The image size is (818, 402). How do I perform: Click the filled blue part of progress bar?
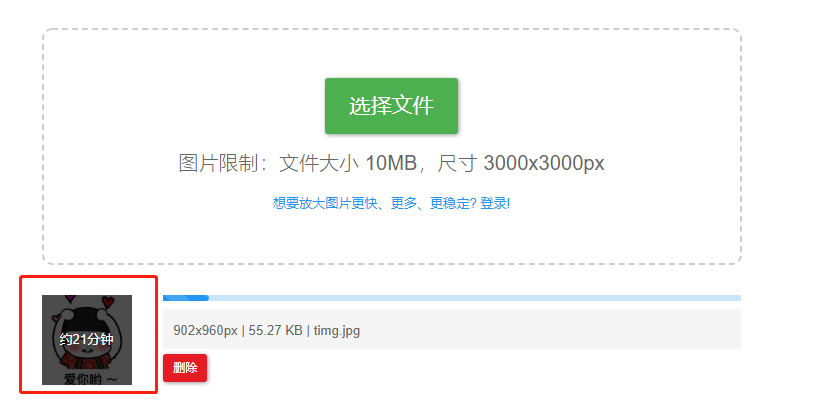click(x=186, y=298)
